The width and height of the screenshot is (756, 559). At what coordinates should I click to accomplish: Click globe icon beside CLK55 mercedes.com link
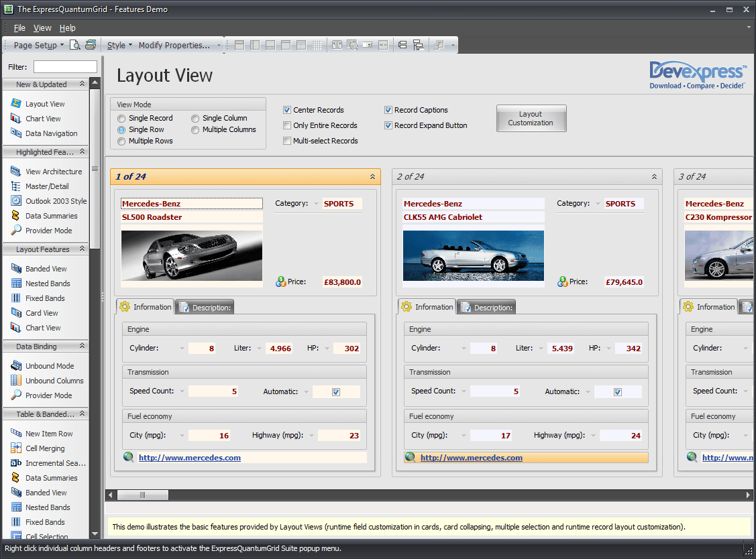tap(410, 457)
